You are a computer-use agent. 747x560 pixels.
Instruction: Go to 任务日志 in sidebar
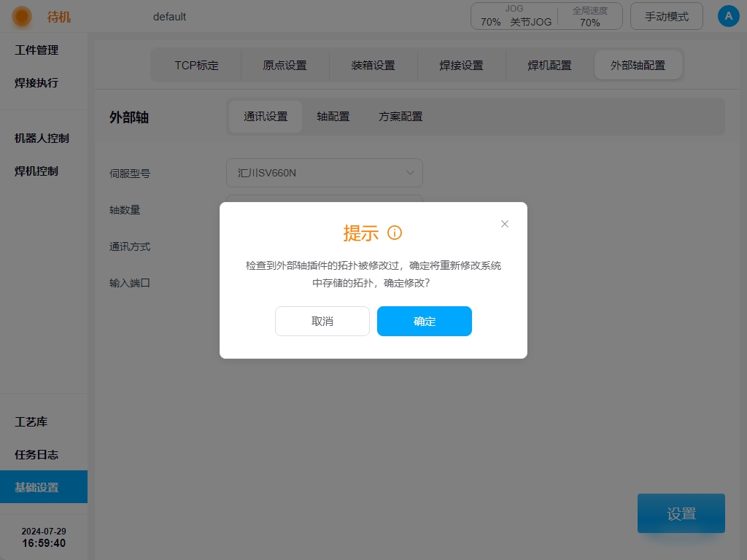click(36, 454)
